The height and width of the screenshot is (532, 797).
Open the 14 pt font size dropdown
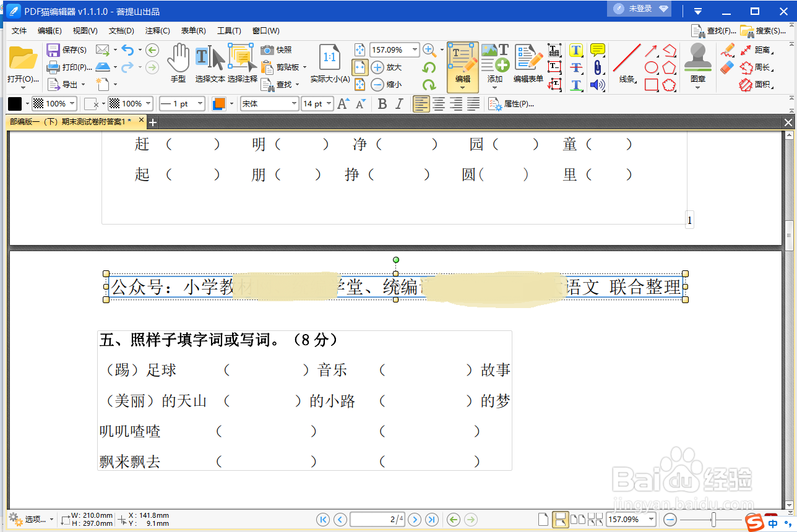[329, 104]
